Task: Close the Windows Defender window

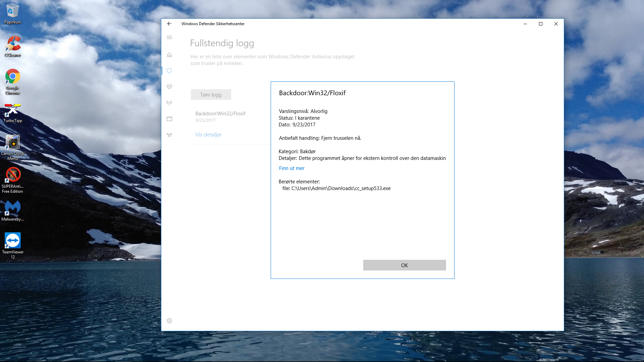Action: pos(556,24)
